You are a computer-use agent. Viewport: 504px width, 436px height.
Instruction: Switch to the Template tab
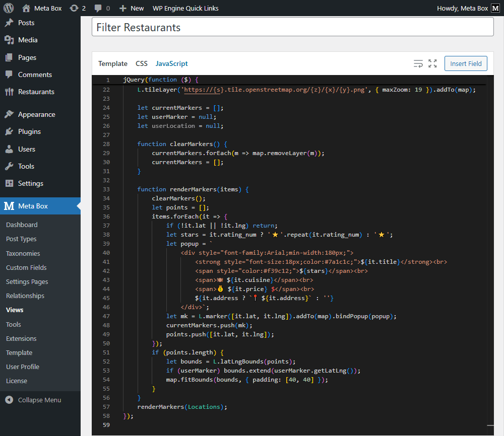coord(112,63)
